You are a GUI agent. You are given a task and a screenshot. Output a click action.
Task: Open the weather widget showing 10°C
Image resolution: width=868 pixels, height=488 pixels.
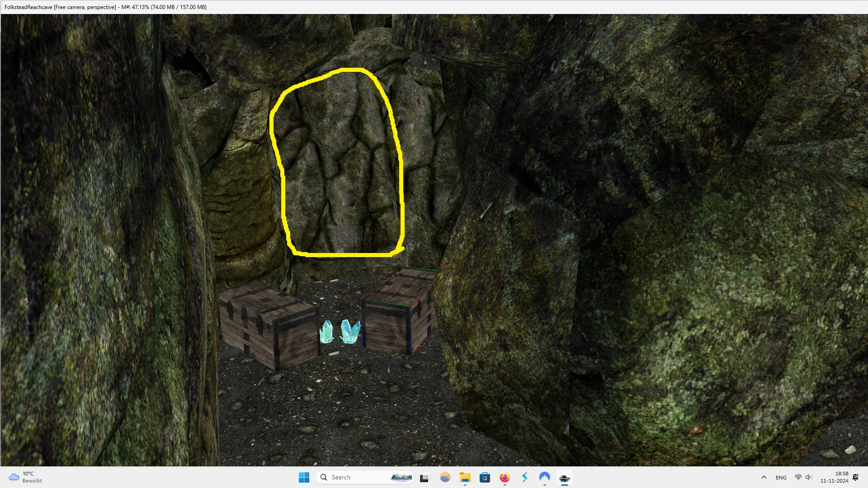(25, 477)
